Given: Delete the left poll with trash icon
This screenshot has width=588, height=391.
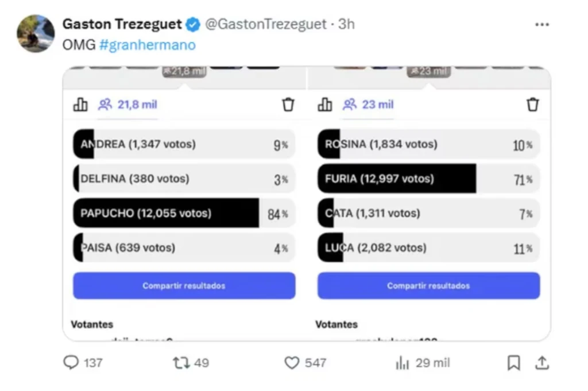Looking at the screenshot, I should click(x=288, y=104).
